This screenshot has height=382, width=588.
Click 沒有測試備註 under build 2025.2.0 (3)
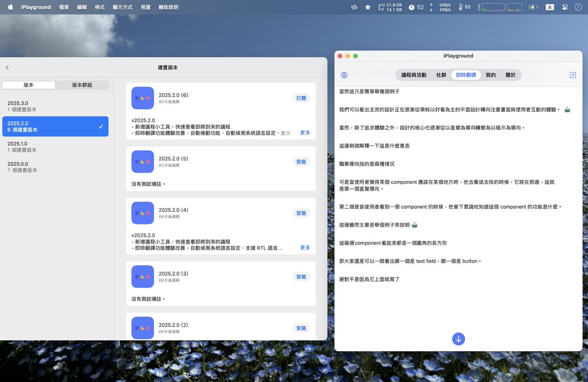tap(148, 299)
